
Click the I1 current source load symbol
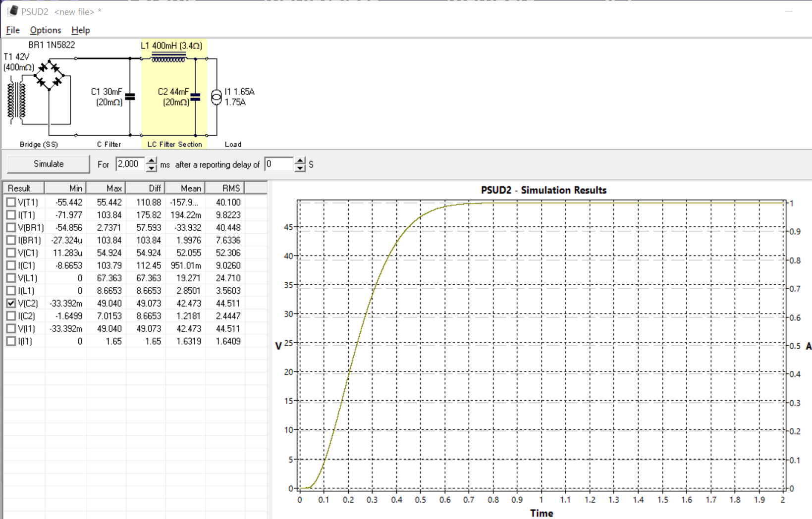[x=217, y=97]
